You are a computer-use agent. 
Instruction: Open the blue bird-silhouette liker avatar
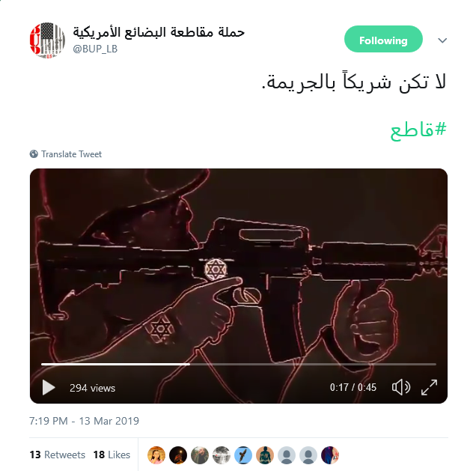pyautogui.click(x=243, y=455)
